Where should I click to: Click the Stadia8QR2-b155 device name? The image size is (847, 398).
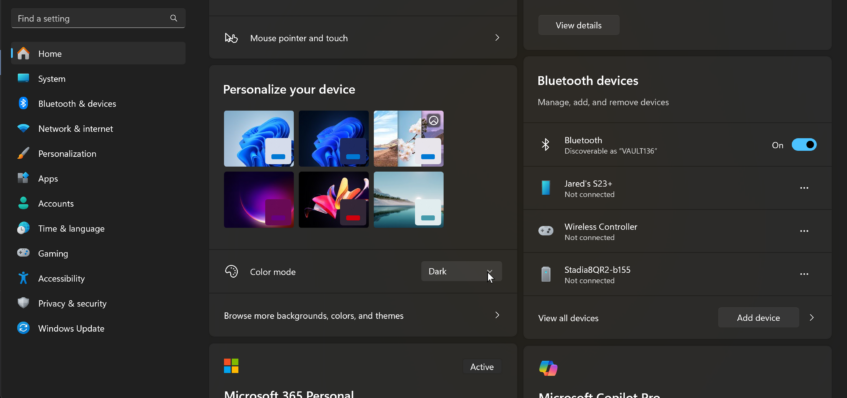pos(597,269)
